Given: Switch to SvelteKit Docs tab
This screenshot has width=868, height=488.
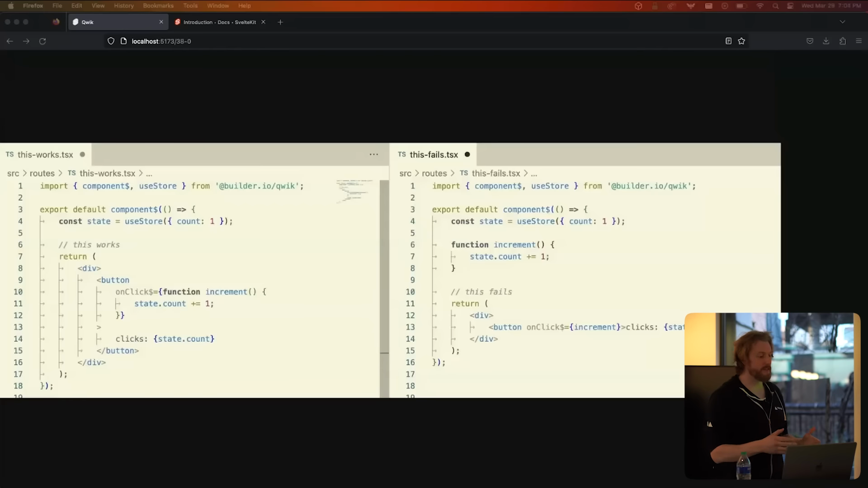Looking at the screenshot, I should (219, 22).
